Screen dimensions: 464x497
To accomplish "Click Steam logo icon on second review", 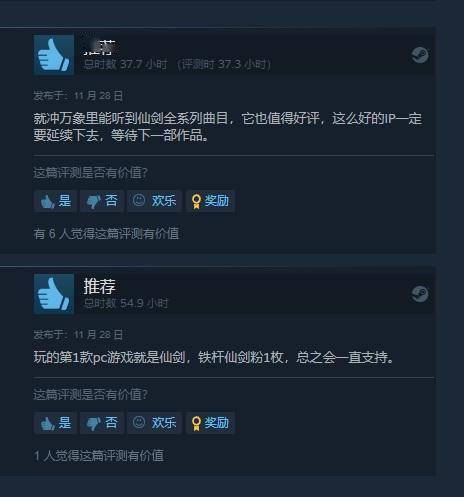I will pos(420,294).
